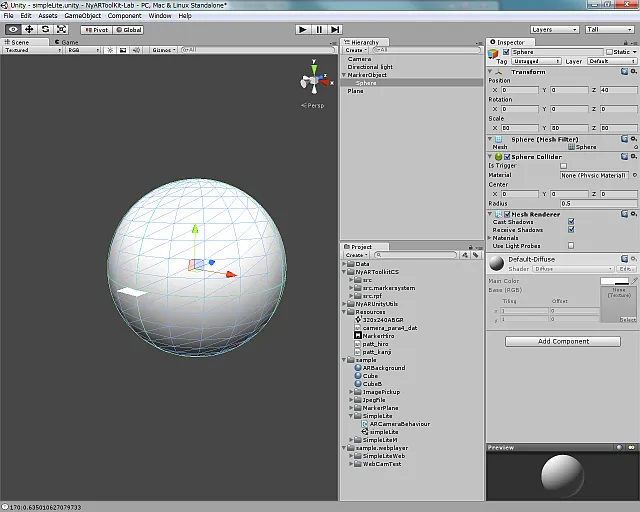Open the Layer Default dropdown
This screenshot has width=640, height=512.
611,61
